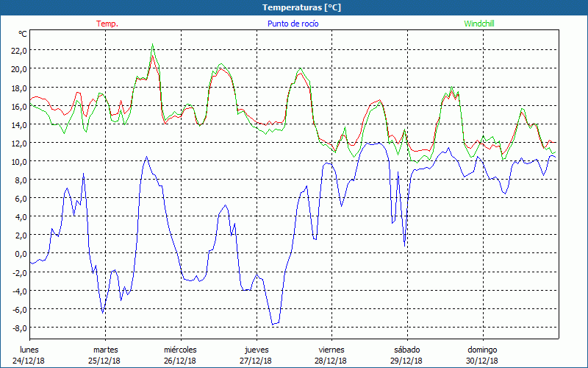Select the domingo day label

point(482,350)
